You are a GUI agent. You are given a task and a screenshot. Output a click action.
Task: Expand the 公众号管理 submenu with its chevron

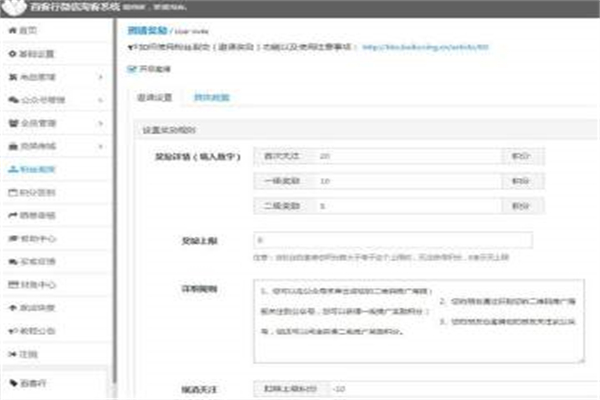tap(101, 100)
